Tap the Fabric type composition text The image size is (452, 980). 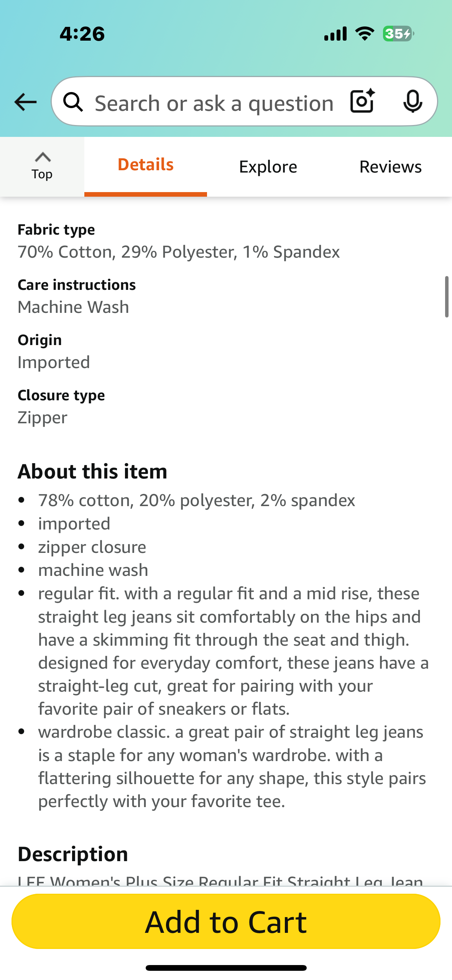coord(179,252)
